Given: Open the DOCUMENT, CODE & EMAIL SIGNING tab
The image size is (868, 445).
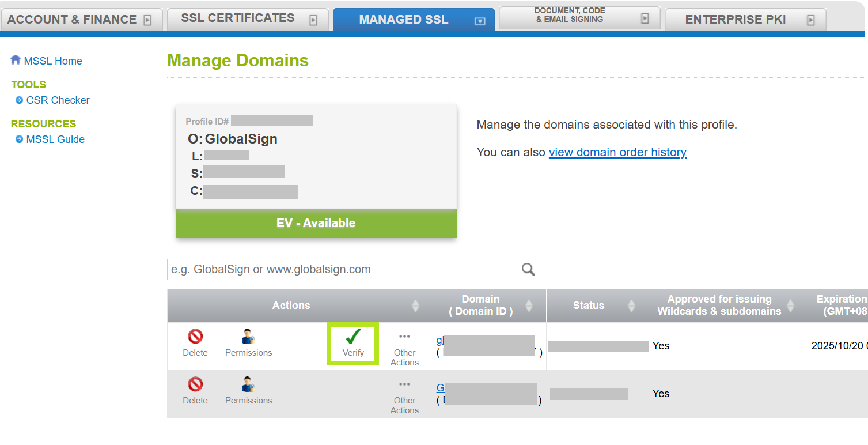Looking at the screenshot, I should point(579,18).
